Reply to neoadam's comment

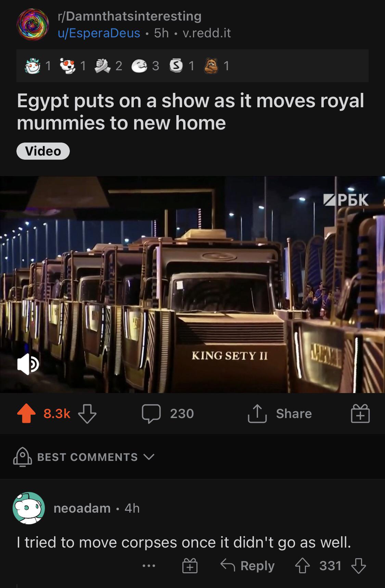(x=247, y=566)
